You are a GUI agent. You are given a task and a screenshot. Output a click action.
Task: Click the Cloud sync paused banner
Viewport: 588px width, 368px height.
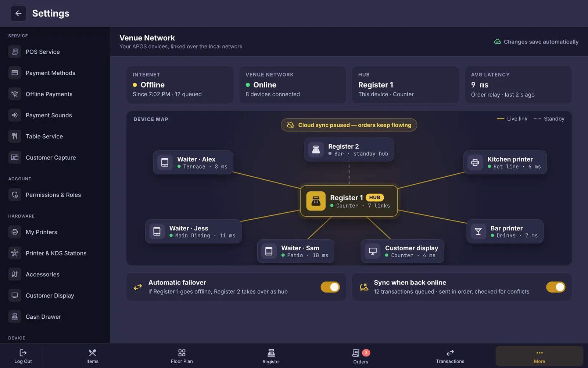[x=349, y=125]
